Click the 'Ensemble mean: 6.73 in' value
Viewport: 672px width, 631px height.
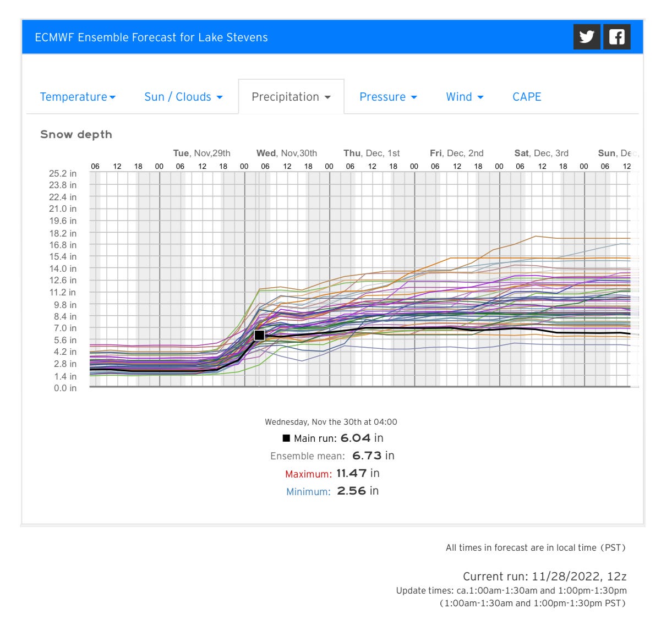click(332, 456)
